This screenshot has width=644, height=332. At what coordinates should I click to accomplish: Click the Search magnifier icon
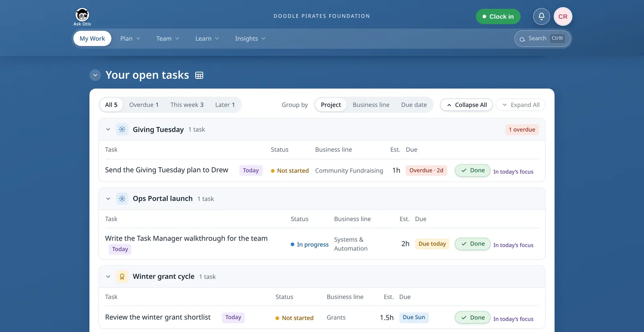pos(522,39)
